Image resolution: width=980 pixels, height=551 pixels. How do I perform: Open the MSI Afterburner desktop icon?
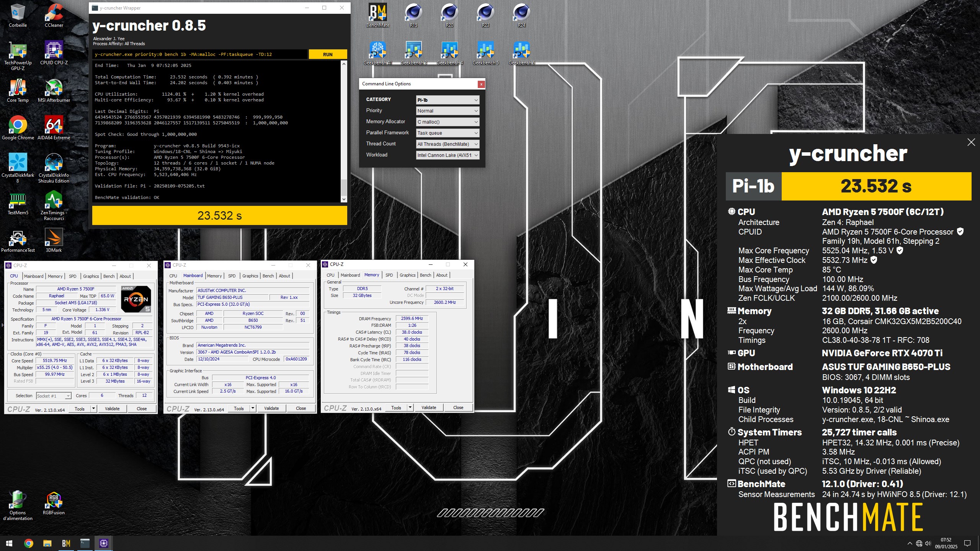(x=54, y=90)
